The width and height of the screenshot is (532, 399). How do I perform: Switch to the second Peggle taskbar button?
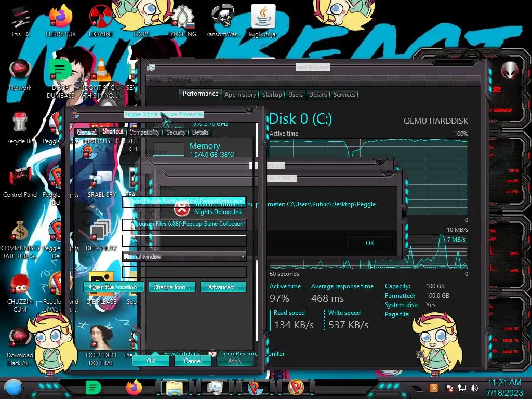point(296,388)
